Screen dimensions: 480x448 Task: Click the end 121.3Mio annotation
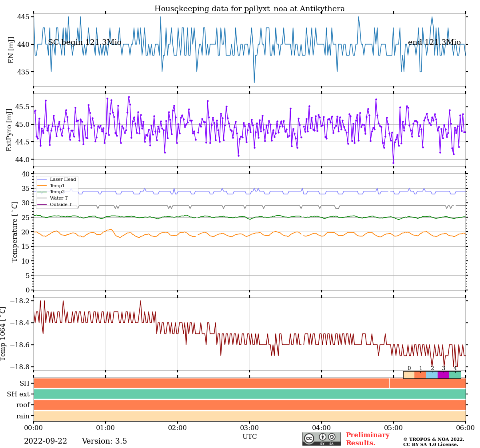(434, 42)
